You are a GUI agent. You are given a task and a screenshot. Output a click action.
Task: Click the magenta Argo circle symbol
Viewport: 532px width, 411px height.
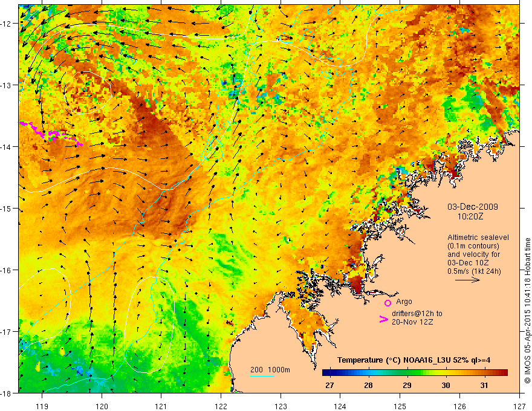coord(388,303)
